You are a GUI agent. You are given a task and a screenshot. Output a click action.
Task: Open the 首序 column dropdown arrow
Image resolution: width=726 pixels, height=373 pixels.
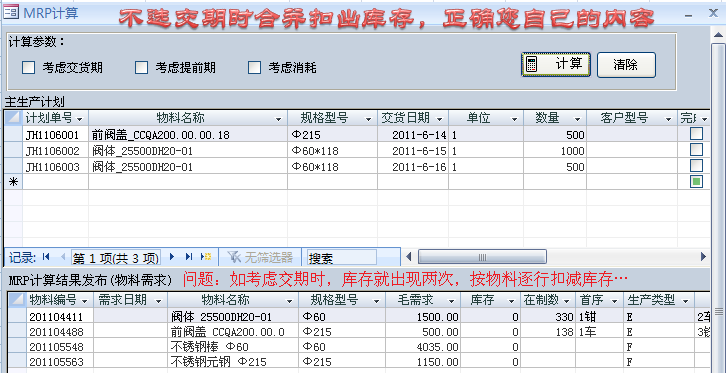pyautogui.click(x=614, y=301)
